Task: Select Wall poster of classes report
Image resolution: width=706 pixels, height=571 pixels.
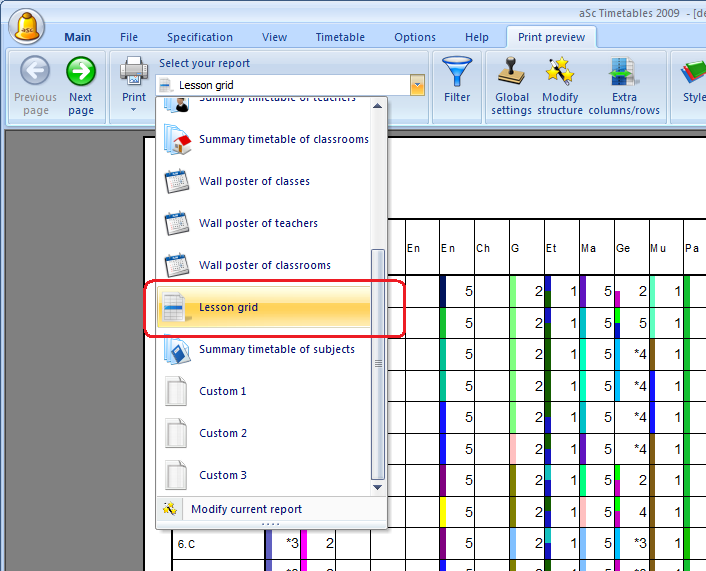Action: tap(254, 181)
